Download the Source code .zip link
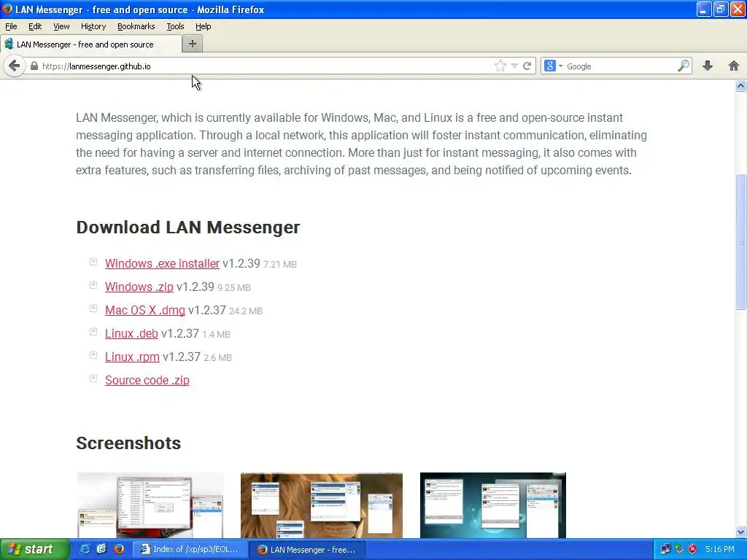Image resolution: width=747 pixels, height=560 pixels. coord(147,380)
